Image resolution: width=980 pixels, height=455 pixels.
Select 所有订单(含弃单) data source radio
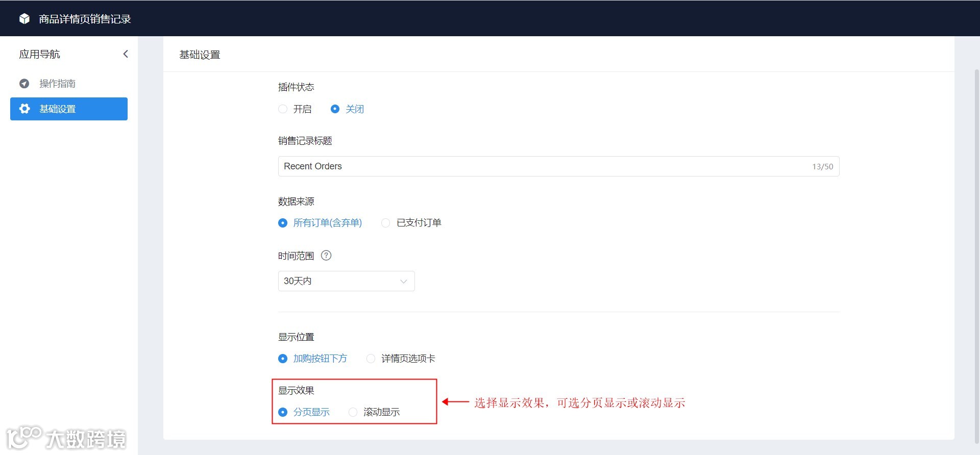pos(283,223)
